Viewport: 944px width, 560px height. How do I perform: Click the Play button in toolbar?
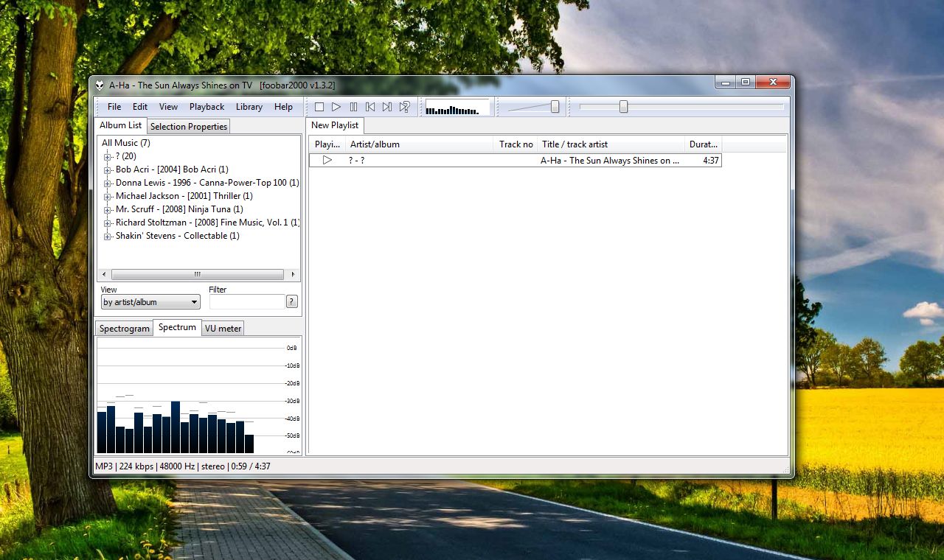click(336, 107)
